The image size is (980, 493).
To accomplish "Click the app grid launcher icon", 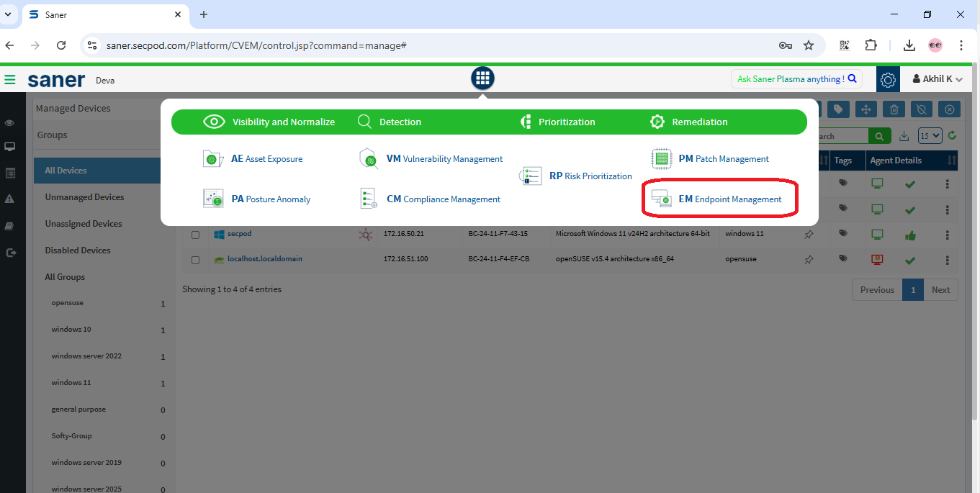I will coord(482,78).
